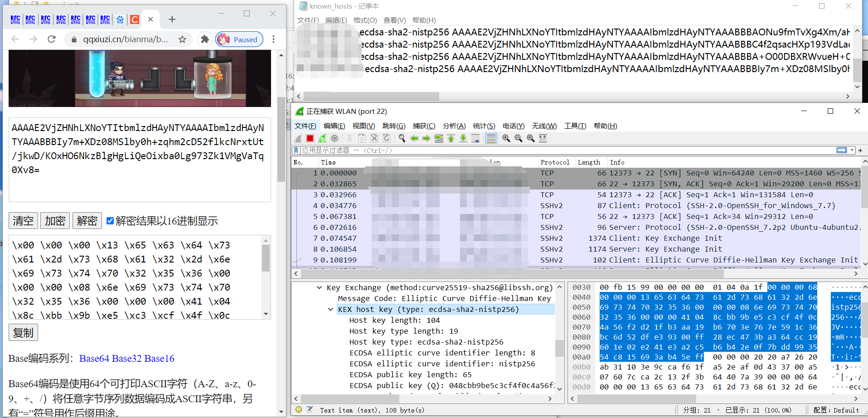
Task: Zoom in on Wireshark packet text
Action: pos(506,138)
